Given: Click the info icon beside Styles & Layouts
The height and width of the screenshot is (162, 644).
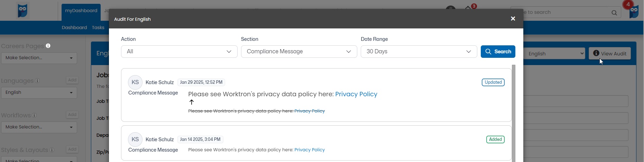Looking at the screenshot, I should click(x=52, y=150).
